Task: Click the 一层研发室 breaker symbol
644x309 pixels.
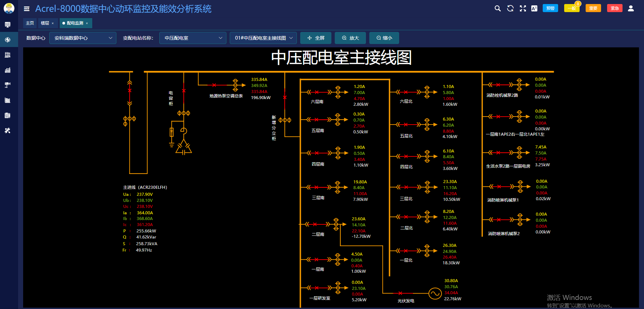Action: 317,288
